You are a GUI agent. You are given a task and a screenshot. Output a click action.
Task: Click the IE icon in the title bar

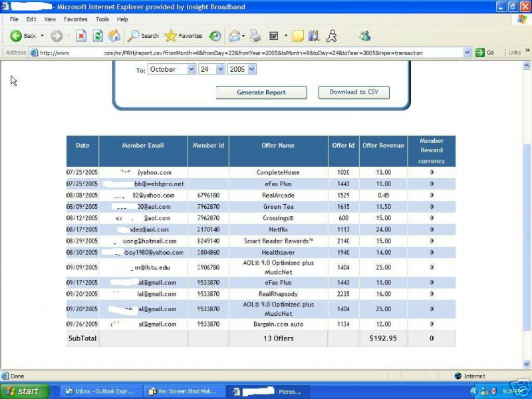[5, 7]
